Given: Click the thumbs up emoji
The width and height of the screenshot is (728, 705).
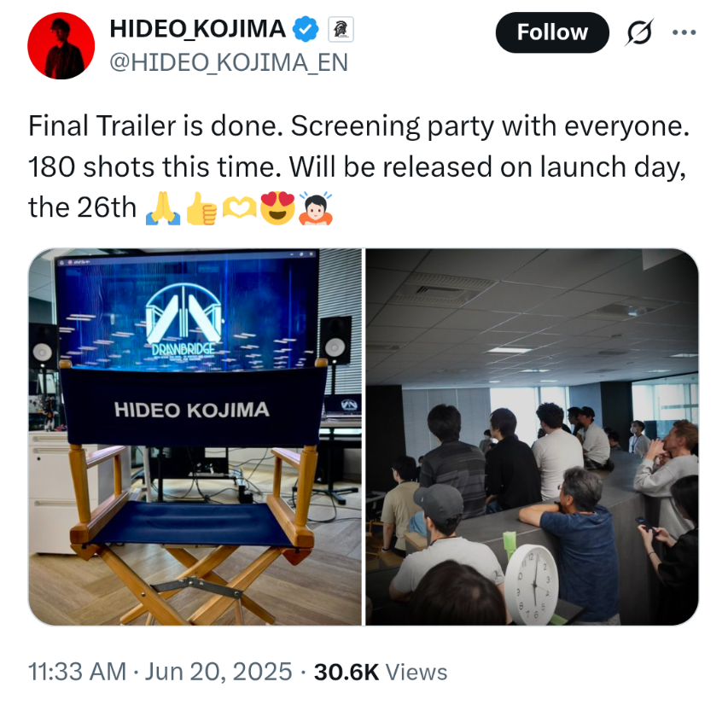Looking at the screenshot, I should (201, 208).
